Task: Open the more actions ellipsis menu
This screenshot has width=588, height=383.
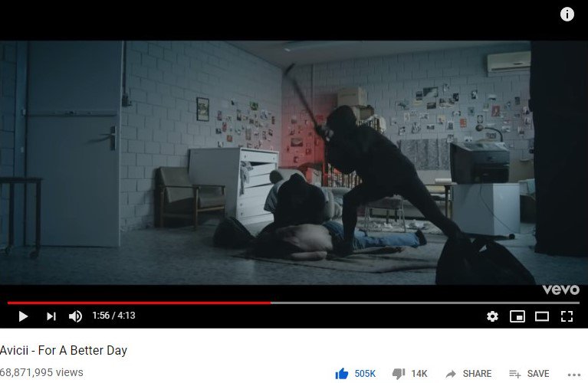Action: coord(573,375)
